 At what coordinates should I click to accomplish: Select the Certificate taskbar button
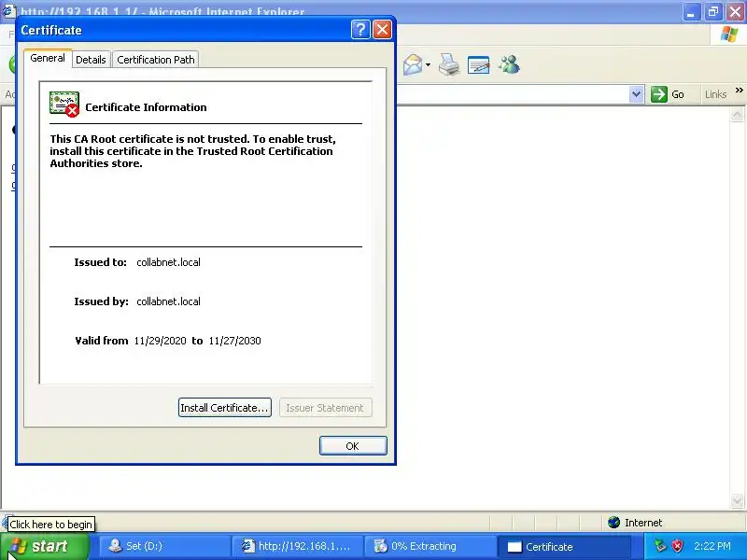(x=565, y=546)
